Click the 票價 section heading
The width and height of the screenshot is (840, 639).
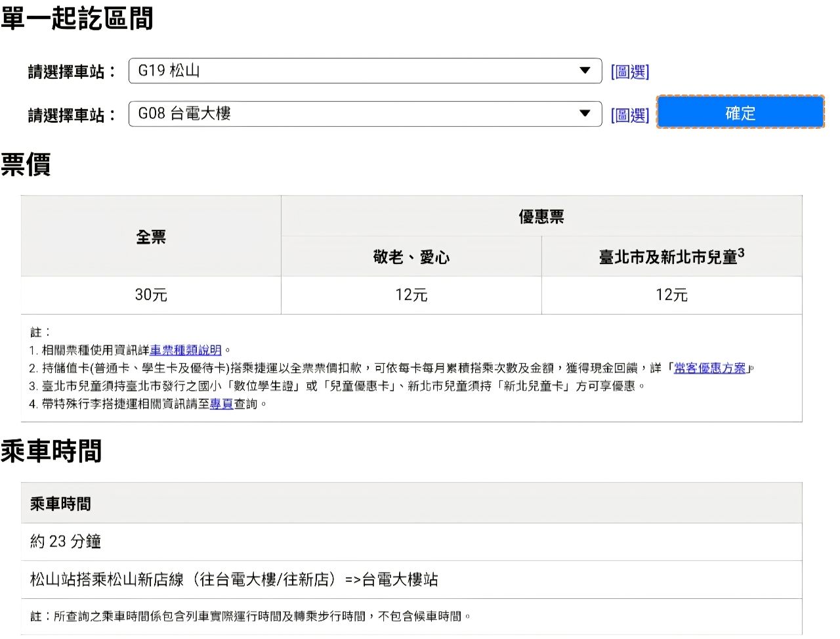click(26, 164)
